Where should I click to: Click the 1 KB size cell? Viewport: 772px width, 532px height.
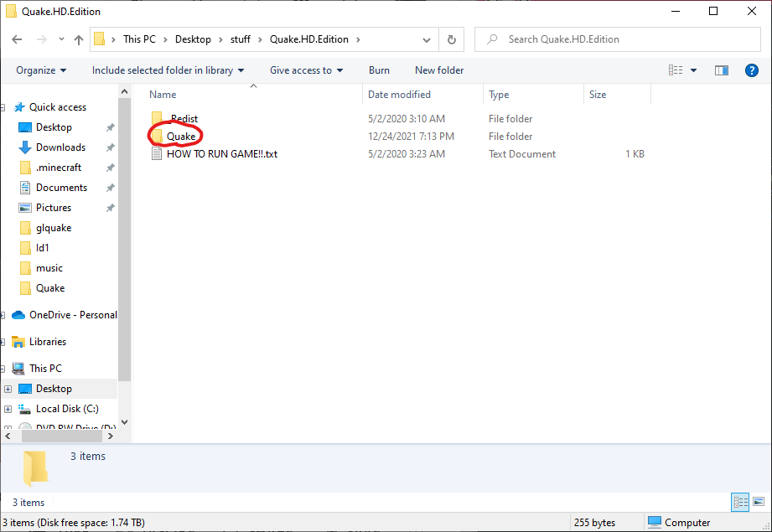(x=635, y=154)
